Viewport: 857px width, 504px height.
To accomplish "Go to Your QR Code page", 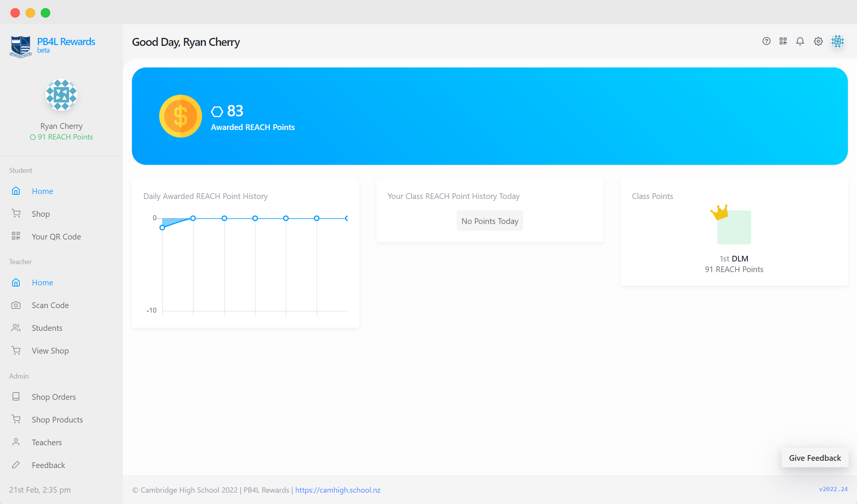I will click(56, 236).
